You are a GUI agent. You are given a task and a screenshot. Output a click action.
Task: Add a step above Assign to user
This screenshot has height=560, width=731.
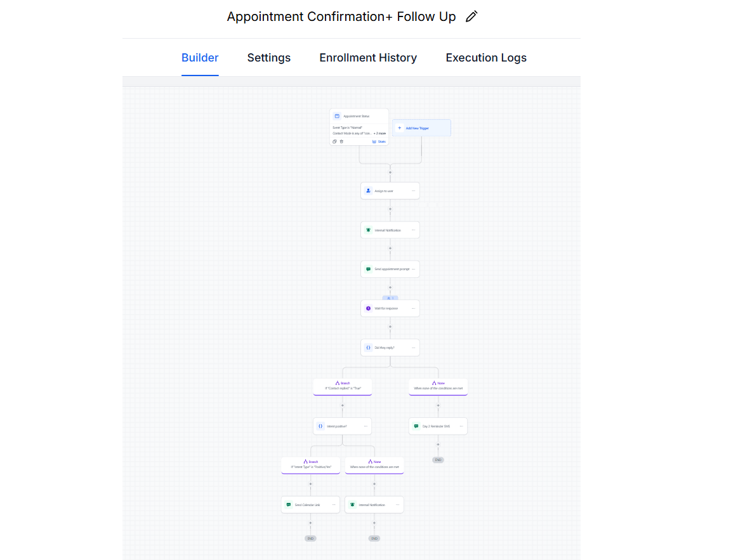point(390,173)
